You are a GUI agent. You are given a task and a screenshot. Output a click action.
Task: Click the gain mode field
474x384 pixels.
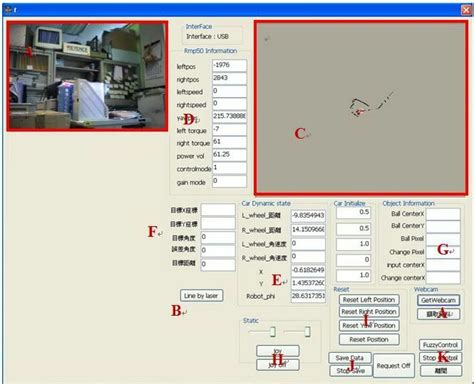coord(229,181)
